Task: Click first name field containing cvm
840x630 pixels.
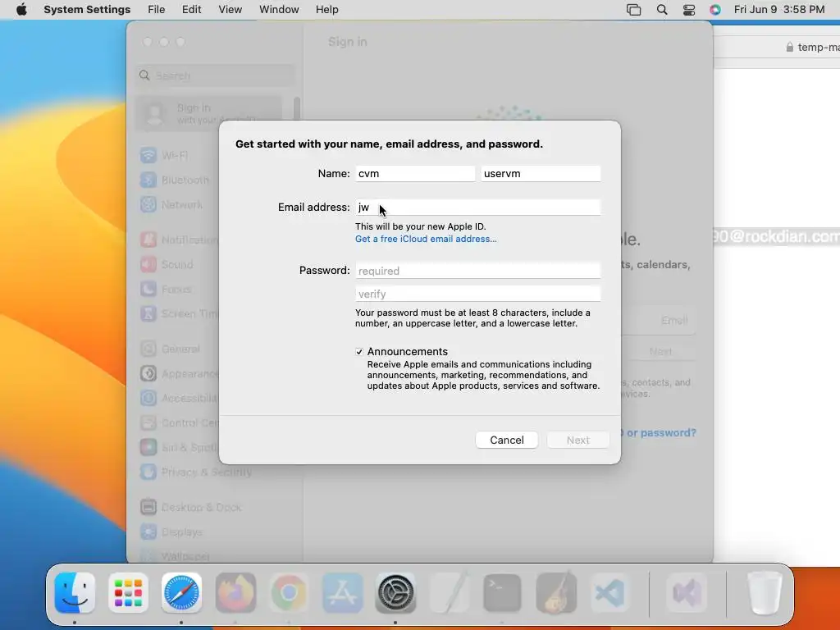Action: pyautogui.click(x=415, y=174)
